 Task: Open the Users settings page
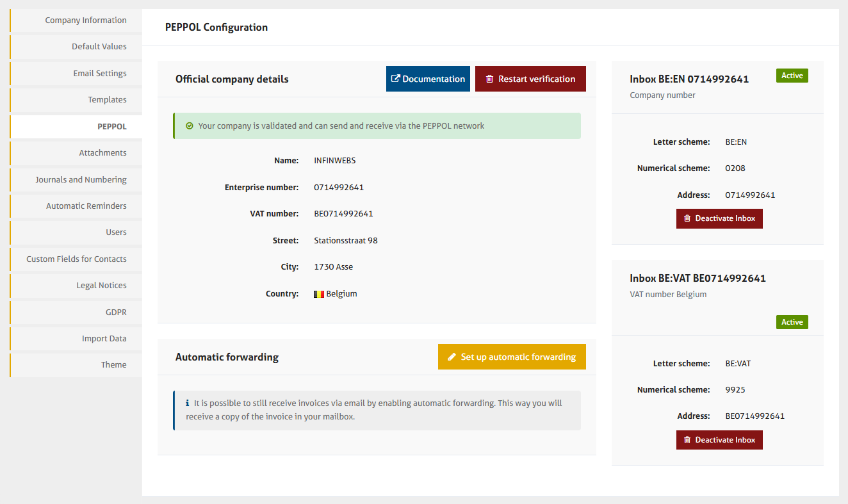pyautogui.click(x=116, y=232)
